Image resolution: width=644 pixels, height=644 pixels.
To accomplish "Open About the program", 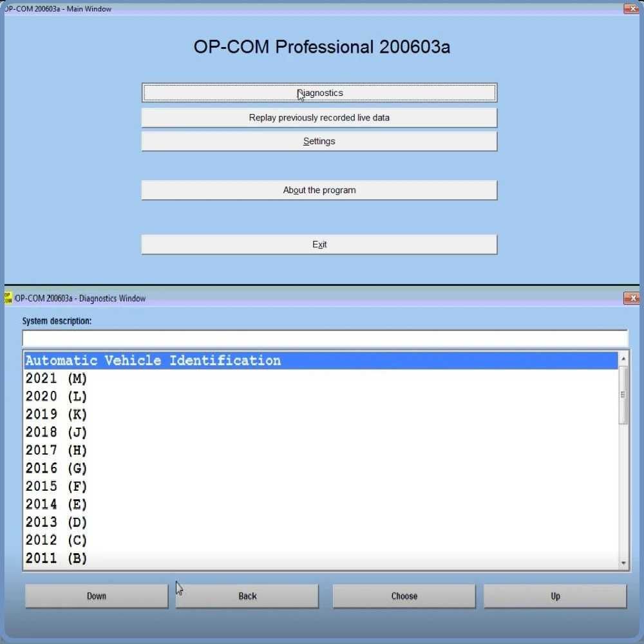I will tap(319, 190).
